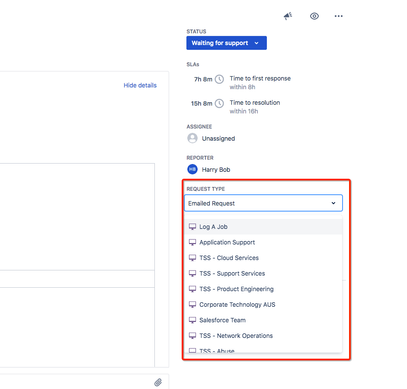This screenshot has height=389, width=407.
Task: Click the Time to resolution clock icon
Action: coord(219,104)
